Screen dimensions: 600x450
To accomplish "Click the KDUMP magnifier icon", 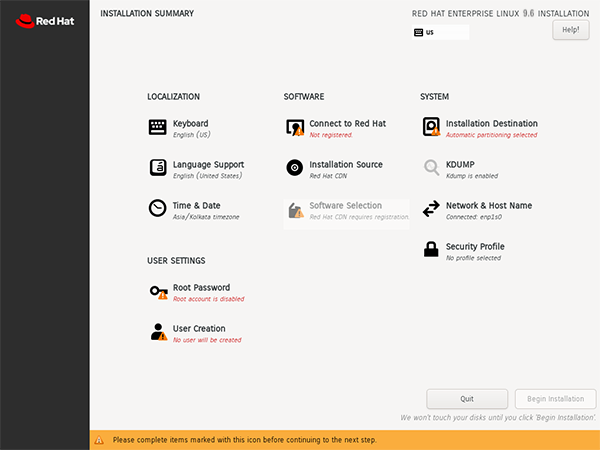I will click(x=430, y=168).
